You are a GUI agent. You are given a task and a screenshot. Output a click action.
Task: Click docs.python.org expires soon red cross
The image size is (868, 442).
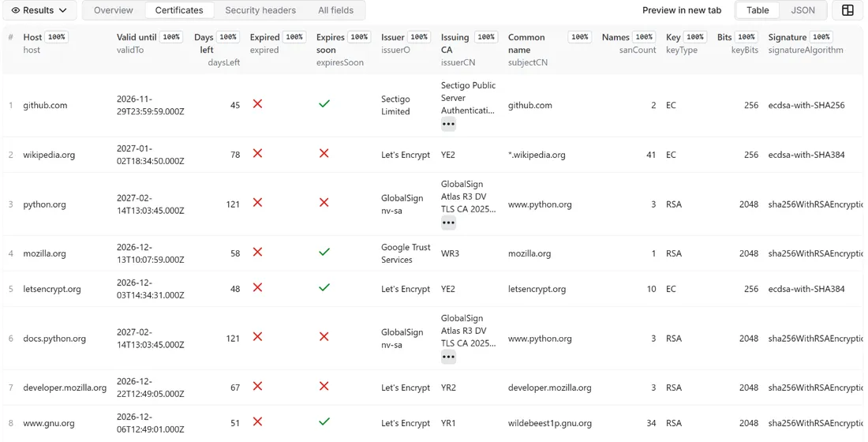(x=324, y=337)
